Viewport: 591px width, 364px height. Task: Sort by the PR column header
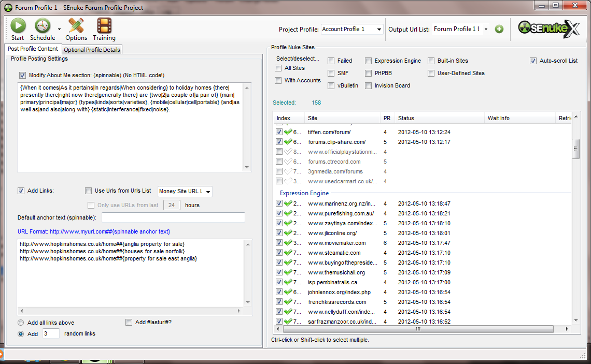pos(387,118)
